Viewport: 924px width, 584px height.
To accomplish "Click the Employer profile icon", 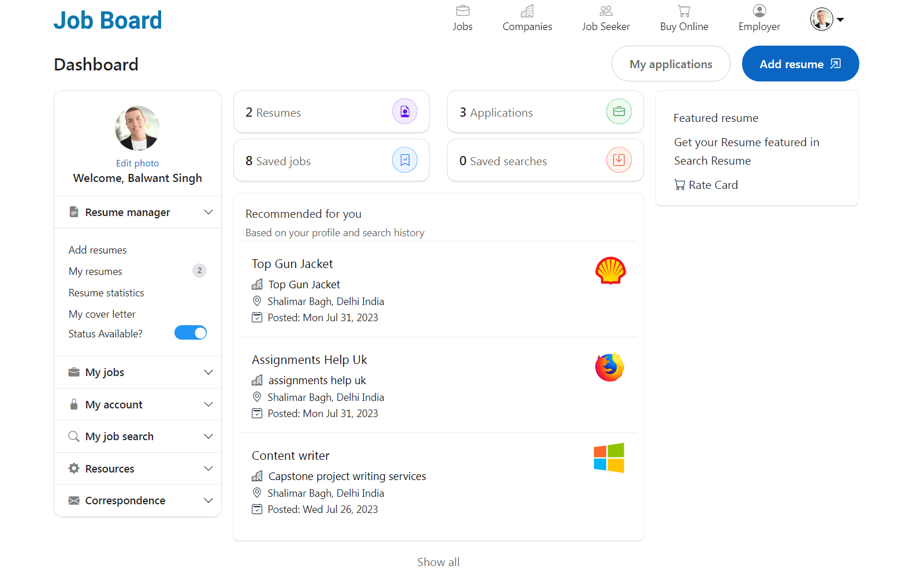I will (x=759, y=11).
